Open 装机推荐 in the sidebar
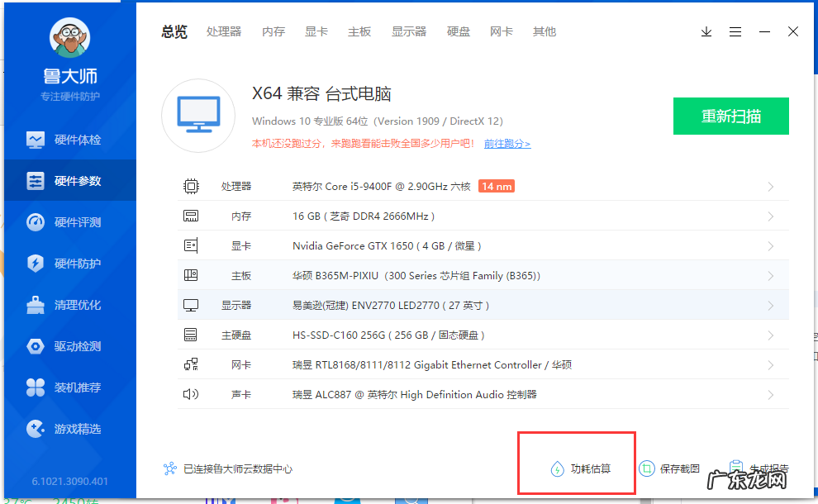The width and height of the screenshot is (818, 504). (69, 387)
